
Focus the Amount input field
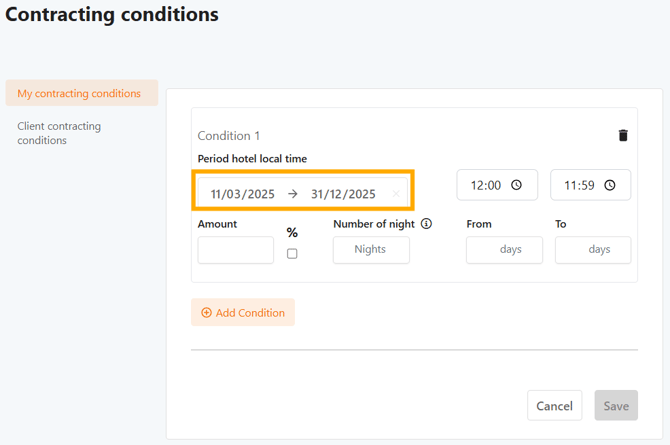point(236,250)
